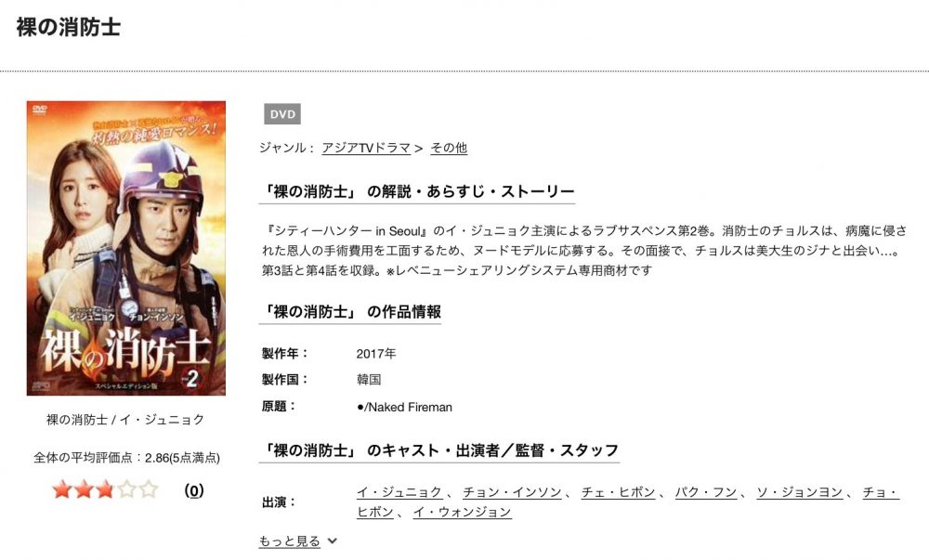Click the review count (0) link

point(194,490)
